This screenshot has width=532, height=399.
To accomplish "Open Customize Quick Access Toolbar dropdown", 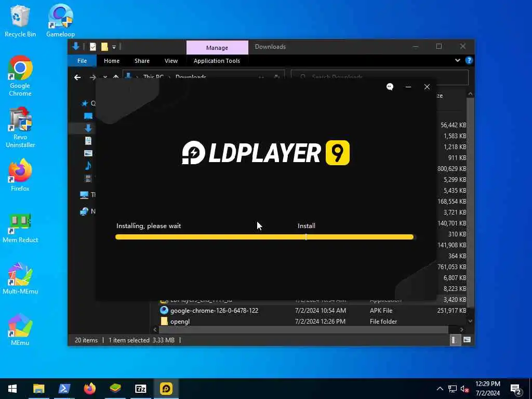I will click(114, 47).
